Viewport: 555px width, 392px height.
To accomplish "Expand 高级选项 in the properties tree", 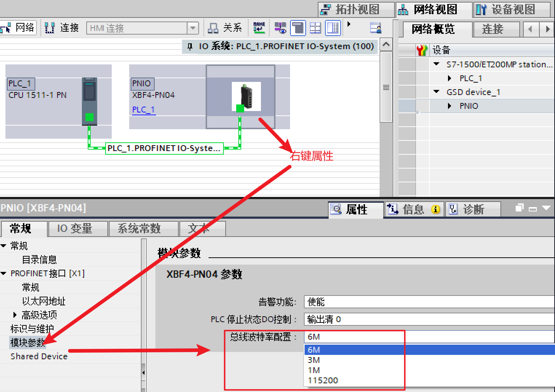I will pos(15,315).
